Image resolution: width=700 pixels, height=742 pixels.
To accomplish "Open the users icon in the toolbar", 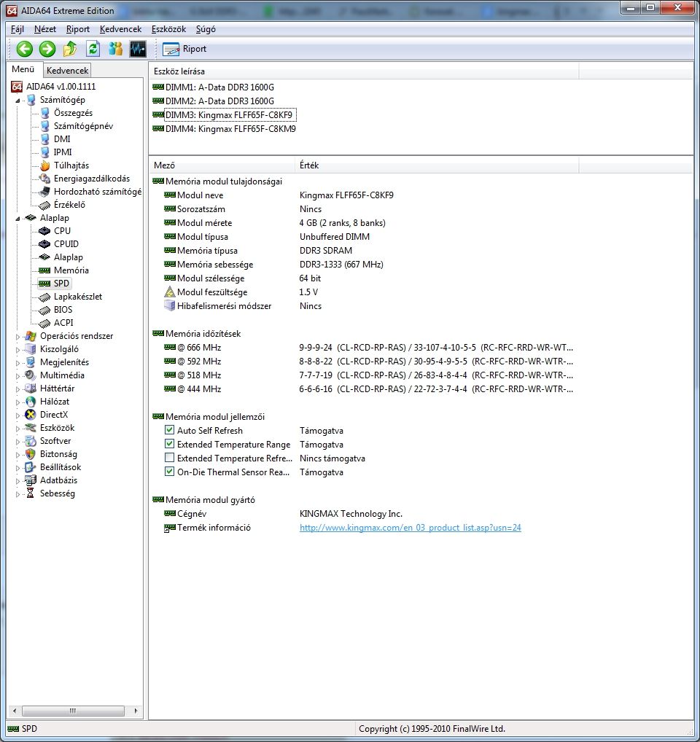I will [115, 49].
